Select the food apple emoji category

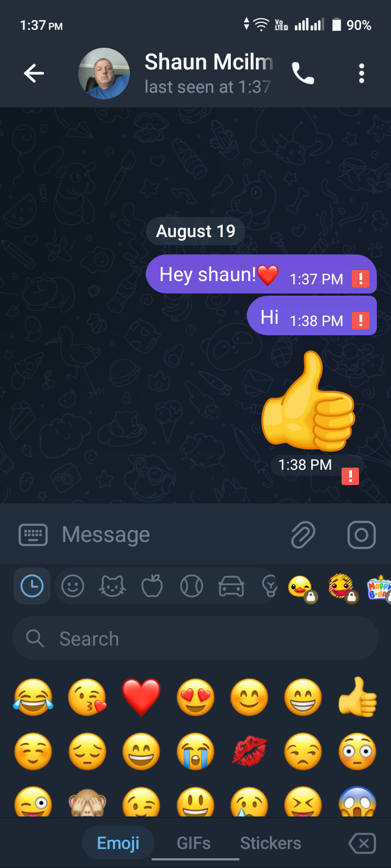(x=152, y=586)
